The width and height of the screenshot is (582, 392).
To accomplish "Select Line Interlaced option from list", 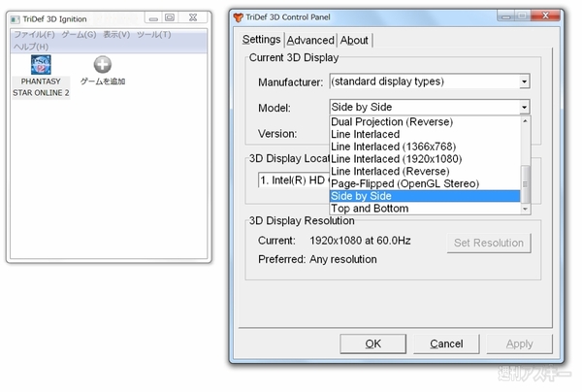I will (x=425, y=134).
